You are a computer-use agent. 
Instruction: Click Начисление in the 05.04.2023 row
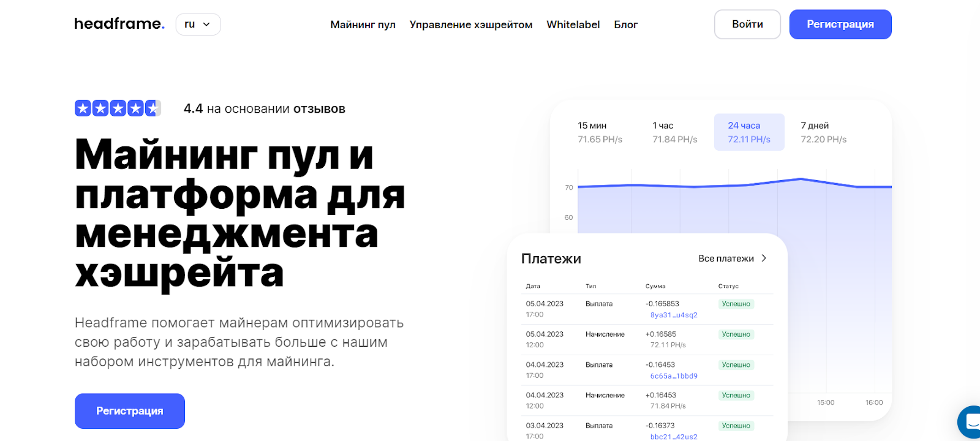(605, 334)
